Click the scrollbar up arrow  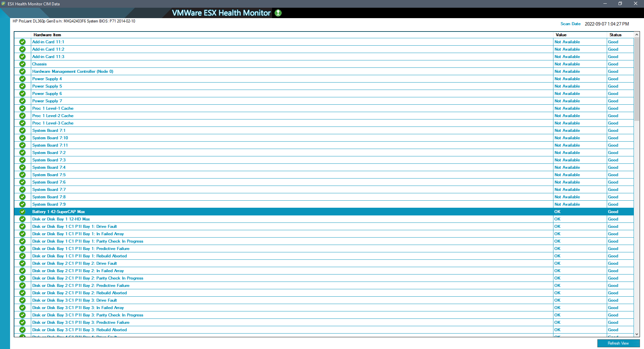(x=636, y=35)
